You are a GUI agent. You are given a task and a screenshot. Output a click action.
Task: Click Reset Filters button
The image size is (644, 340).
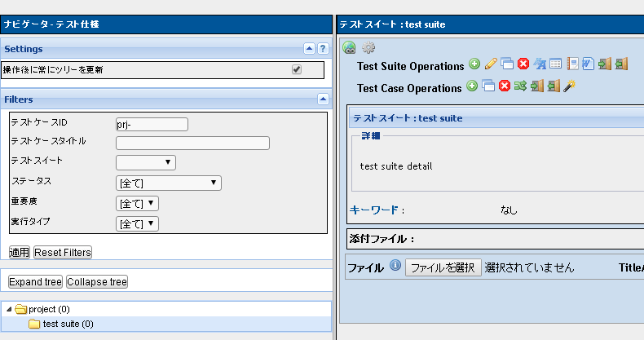point(63,252)
